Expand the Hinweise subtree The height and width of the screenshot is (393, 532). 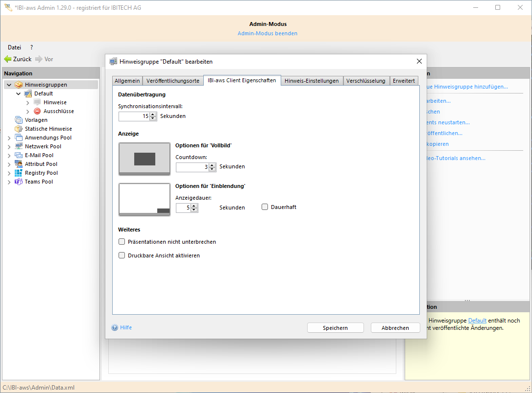28,102
